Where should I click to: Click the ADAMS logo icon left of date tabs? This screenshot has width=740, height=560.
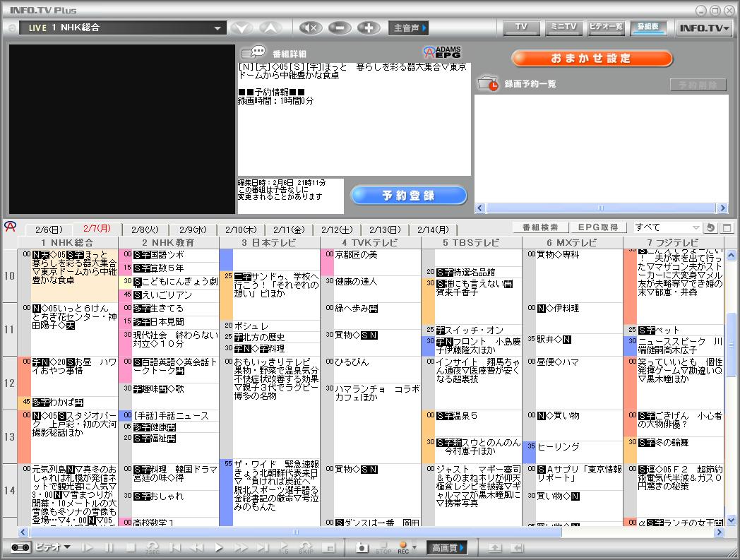click(x=10, y=227)
